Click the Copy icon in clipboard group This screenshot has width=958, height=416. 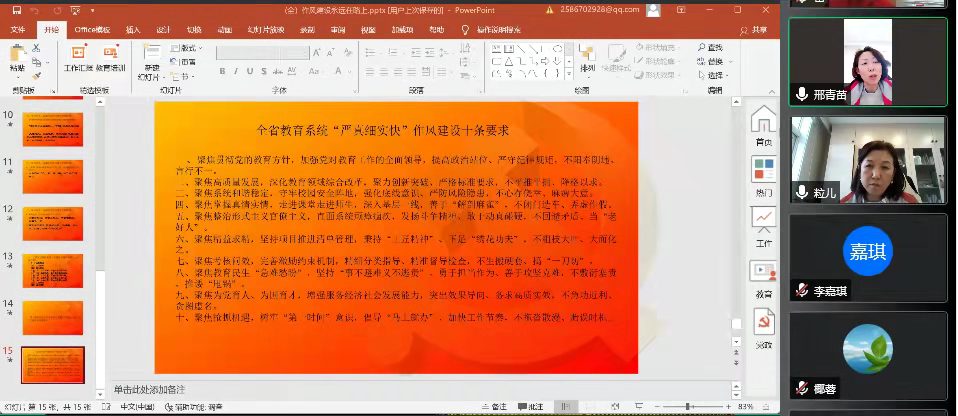pos(36,62)
